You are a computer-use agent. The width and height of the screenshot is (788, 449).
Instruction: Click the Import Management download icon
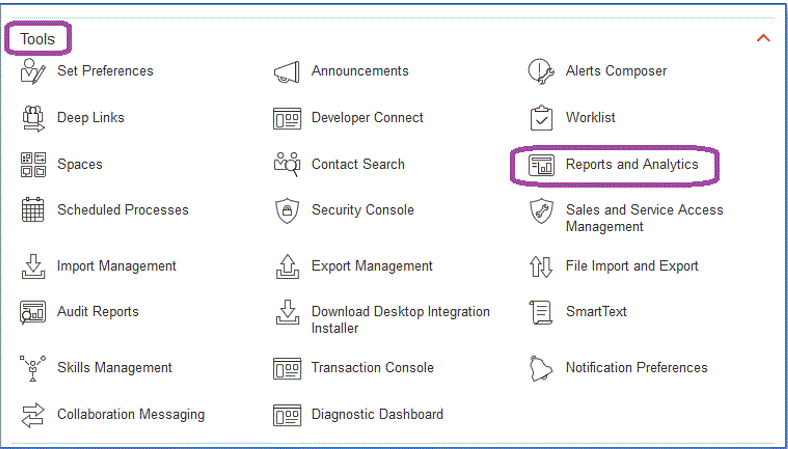coord(33,267)
